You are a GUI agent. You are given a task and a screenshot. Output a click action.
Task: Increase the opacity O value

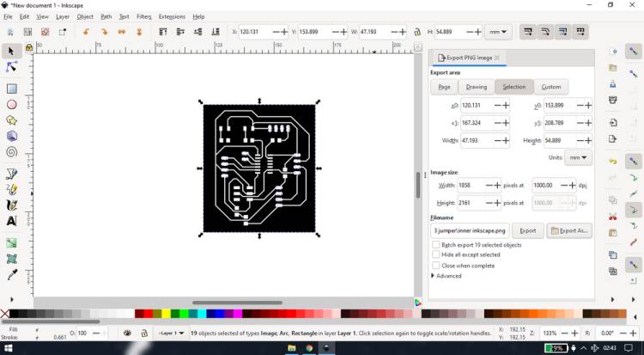tap(106, 333)
